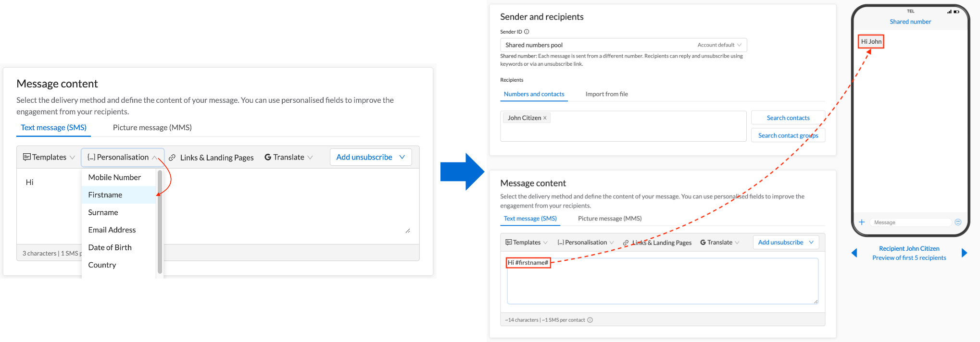Click the Search contact groups button
The height and width of the screenshot is (342, 980).
coord(788,135)
